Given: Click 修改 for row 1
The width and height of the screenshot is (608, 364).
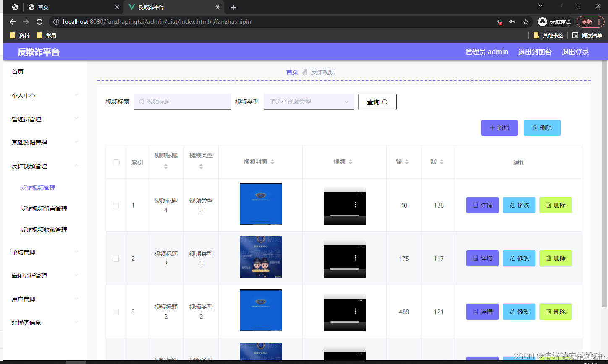Looking at the screenshot, I should pyautogui.click(x=519, y=205).
